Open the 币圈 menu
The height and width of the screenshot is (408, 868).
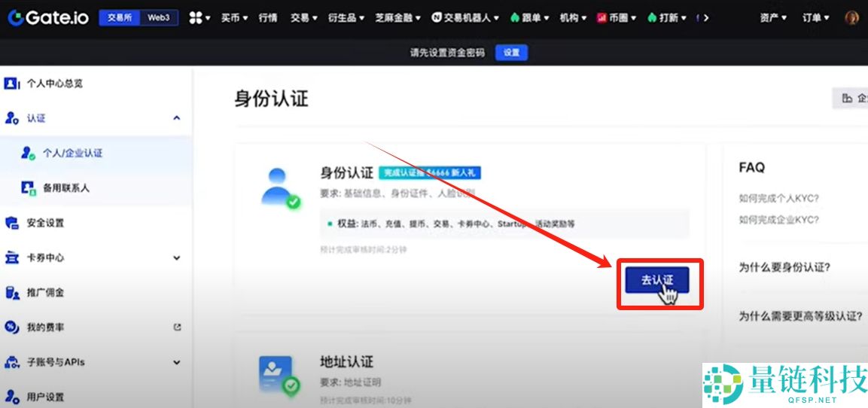point(617,18)
